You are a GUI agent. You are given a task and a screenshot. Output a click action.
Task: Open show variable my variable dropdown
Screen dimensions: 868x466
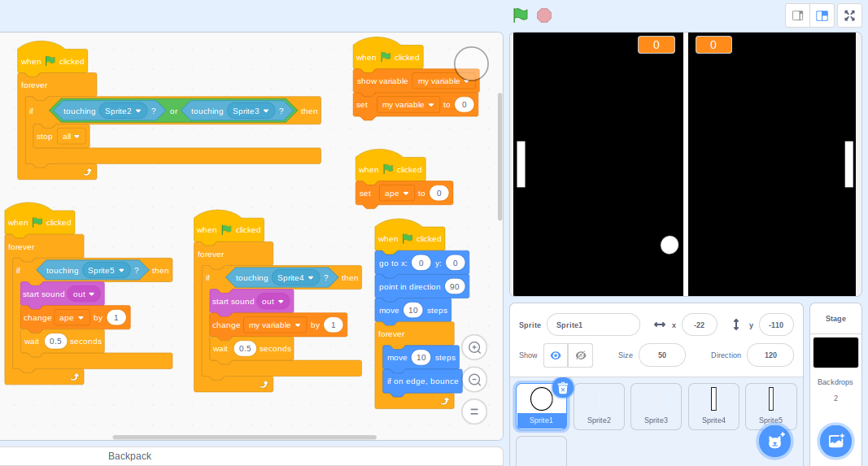click(x=444, y=81)
